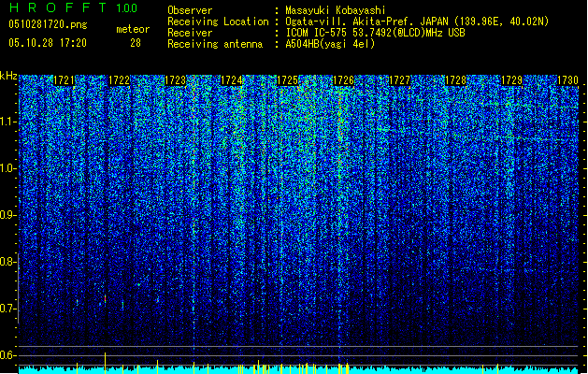The width and height of the screenshot is (588, 374).
Task: Click the tallest yellow spike below 1722
Action: click(x=105, y=363)
